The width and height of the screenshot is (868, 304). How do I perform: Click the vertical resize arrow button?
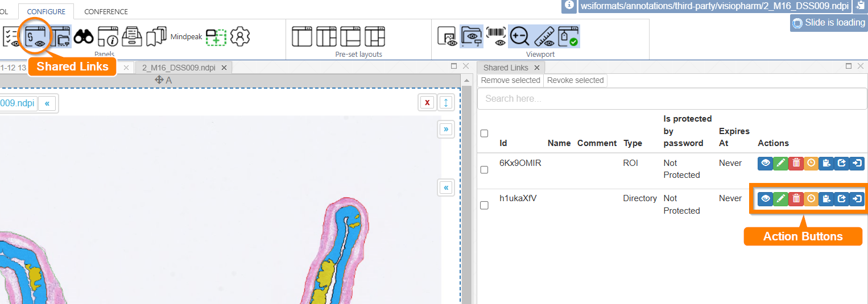tap(447, 102)
